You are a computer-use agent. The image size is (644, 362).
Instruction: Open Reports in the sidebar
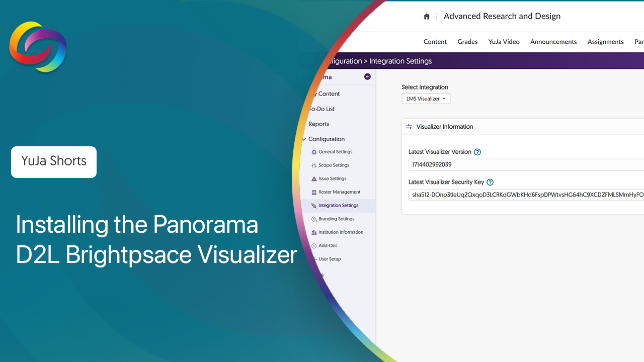click(x=319, y=124)
